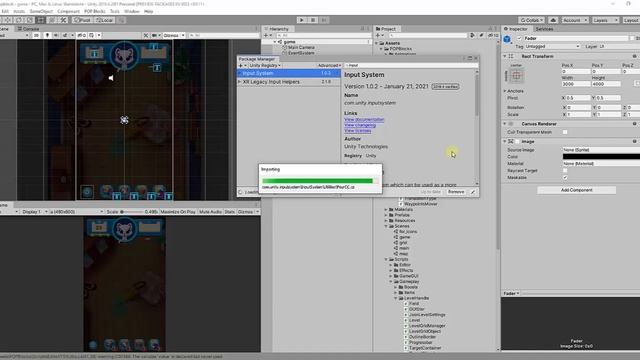Image resolution: width=640 pixels, height=360 pixels.
Task: Open the Help menu
Action: (149, 11)
